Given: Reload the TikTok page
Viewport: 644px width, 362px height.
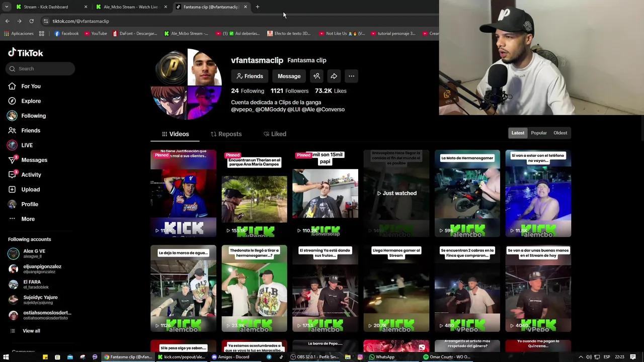Looking at the screenshot, I should point(31,21).
